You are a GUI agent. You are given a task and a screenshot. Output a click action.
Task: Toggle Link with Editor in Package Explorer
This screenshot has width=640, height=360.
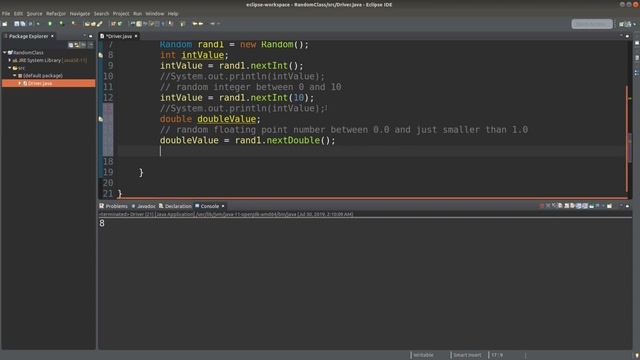tap(77, 44)
